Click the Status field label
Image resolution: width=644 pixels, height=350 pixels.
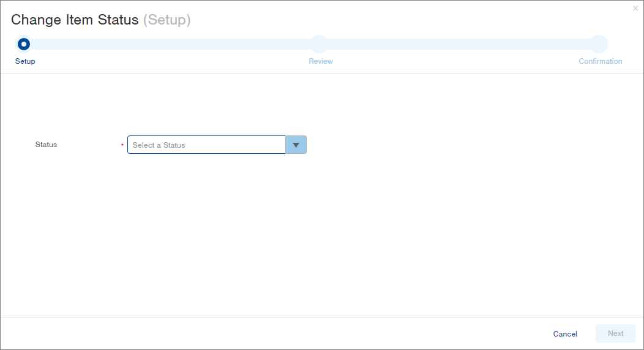pos(46,145)
